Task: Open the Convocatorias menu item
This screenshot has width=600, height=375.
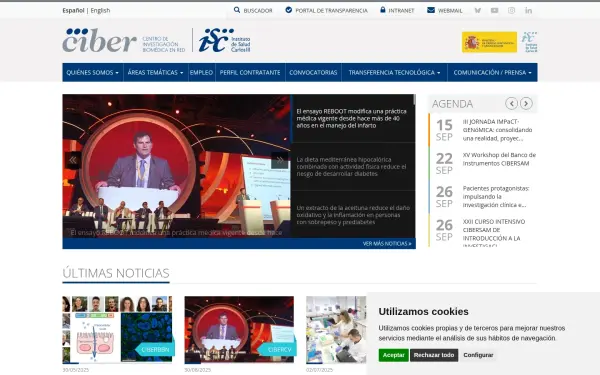Action: pos(313,72)
